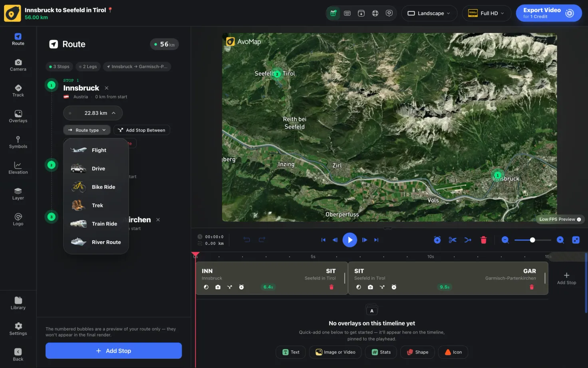Click the globe icon in the top bar
This screenshot has height=368, width=588.
click(375, 13)
